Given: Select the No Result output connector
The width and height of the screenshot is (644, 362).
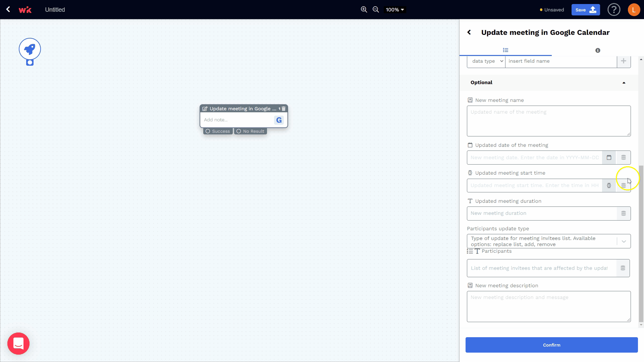Looking at the screenshot, I should [251, 131].
